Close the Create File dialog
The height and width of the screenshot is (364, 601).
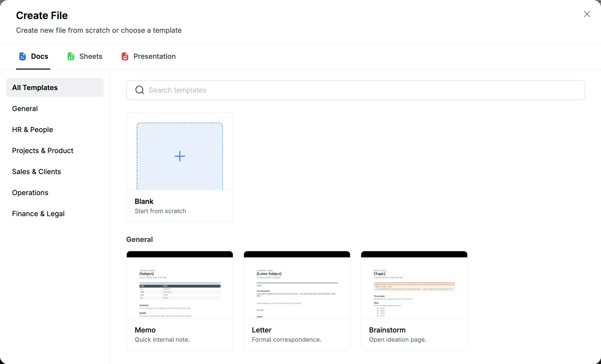tap(587, 14)
